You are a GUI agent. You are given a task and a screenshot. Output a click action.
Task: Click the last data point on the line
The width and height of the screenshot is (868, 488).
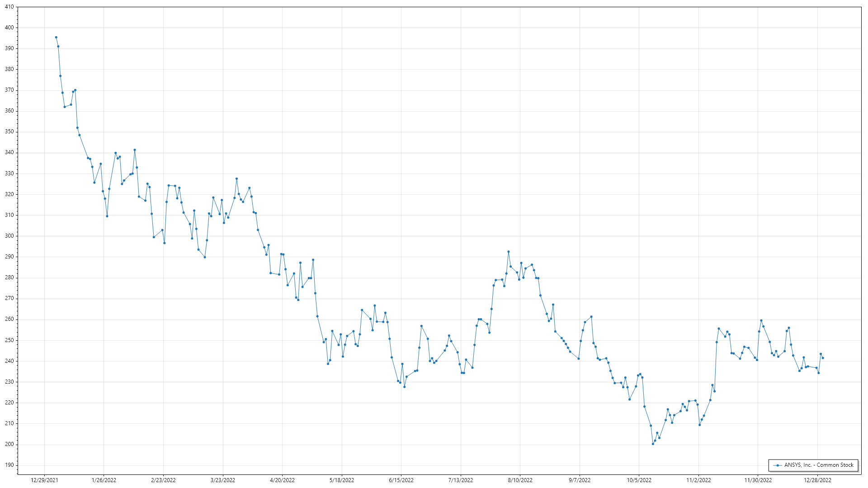823,358
